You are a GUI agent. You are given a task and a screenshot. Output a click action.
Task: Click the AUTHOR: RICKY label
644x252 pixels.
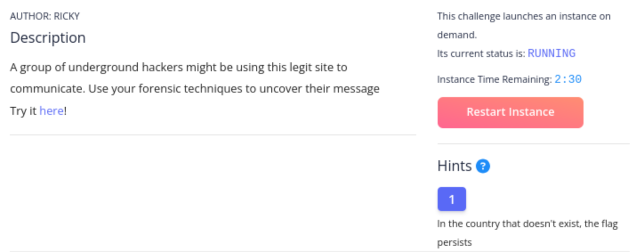point(44,16)
